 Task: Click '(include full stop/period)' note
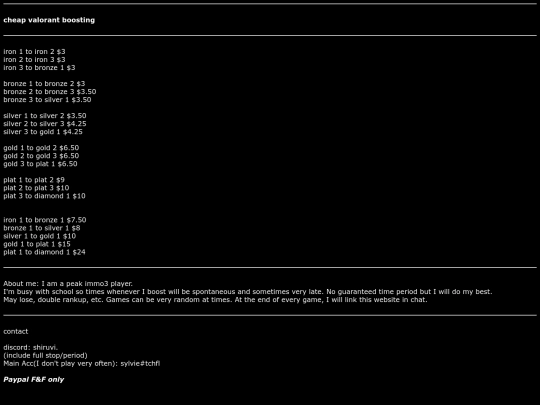pos(45,355)
